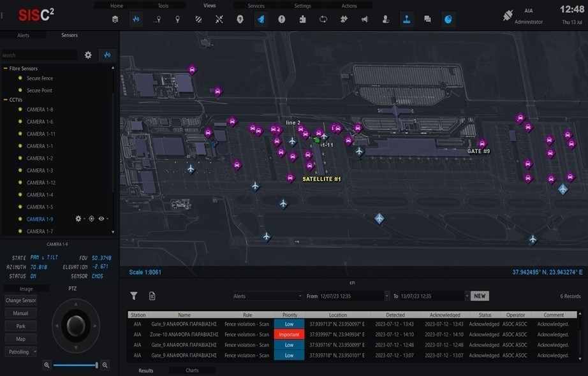Click the megaphone announcement toolbar icon
This screenshot has height=376, width=588.
(365, 19)
